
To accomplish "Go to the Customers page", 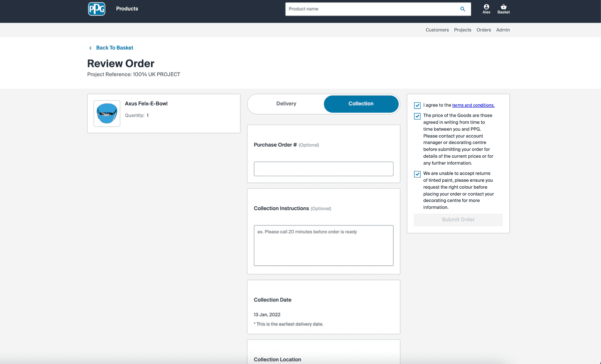I will coord(437,30).
